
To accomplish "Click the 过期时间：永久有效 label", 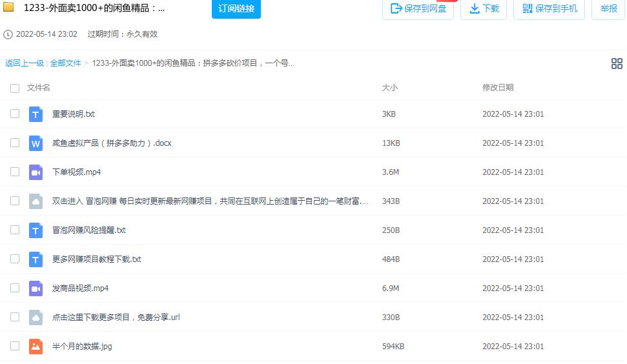I will click(x=122, y=34).
